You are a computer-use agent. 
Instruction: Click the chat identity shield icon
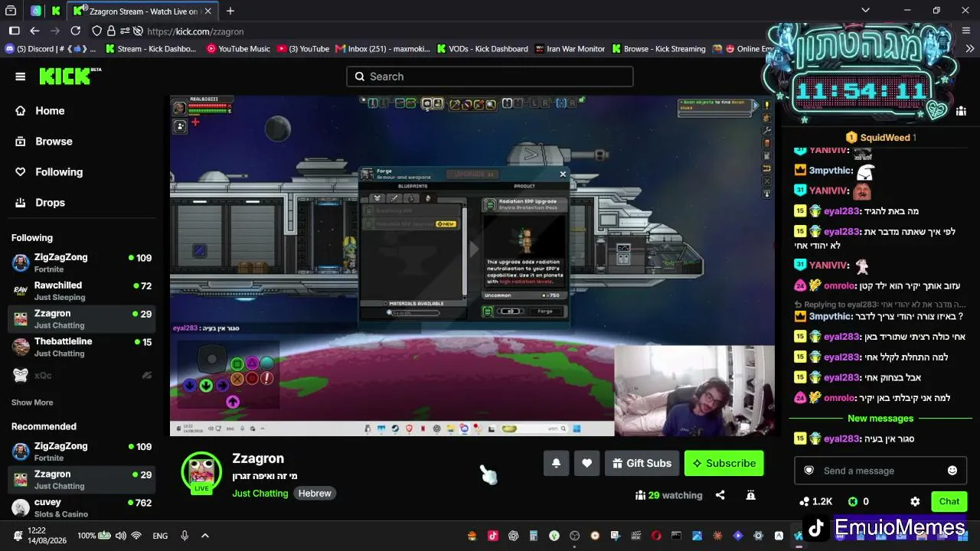point(809,471)
